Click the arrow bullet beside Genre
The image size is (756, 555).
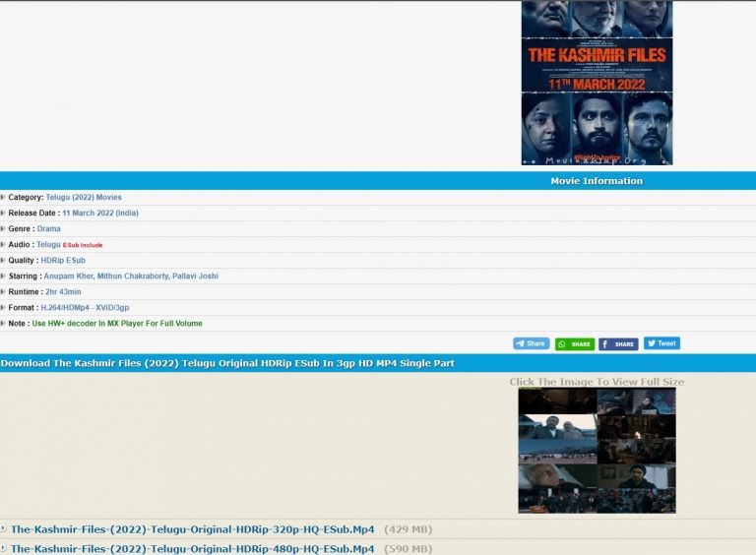3,229
